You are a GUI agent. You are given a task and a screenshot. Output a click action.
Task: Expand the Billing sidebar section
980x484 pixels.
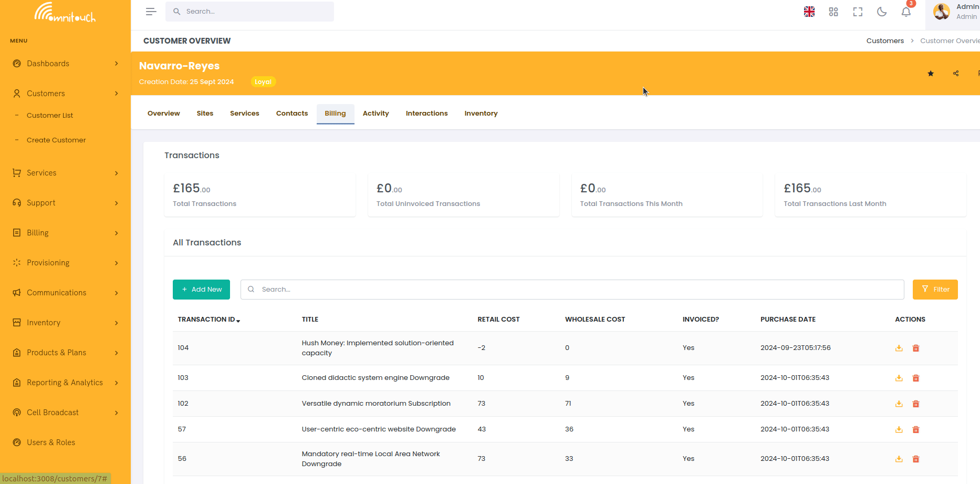point(65,233)
